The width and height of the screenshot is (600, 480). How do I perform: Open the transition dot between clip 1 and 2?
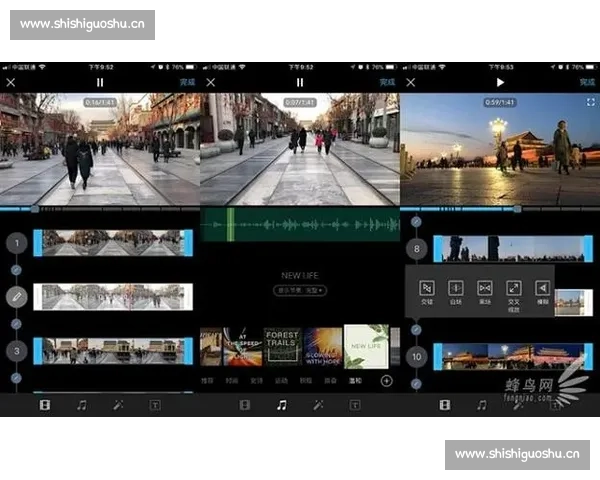click(x=16, y=270)
